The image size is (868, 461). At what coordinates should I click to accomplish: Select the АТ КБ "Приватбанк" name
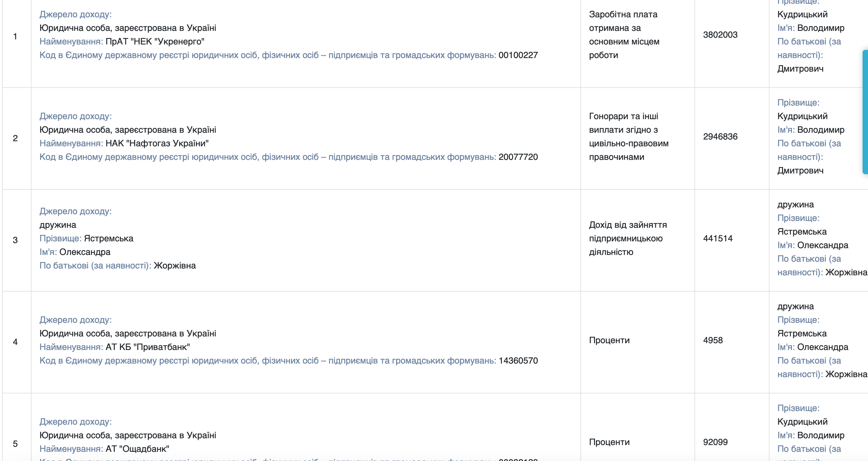(148, 347)
